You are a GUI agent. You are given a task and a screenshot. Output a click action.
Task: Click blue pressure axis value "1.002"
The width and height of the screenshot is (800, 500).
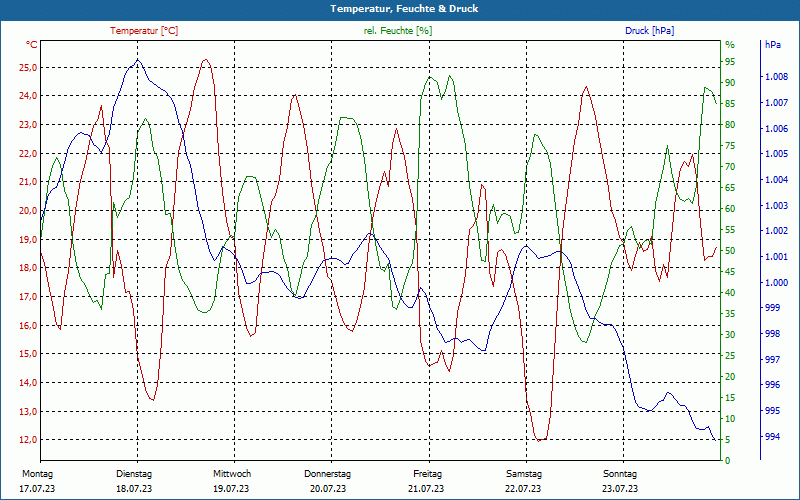click(777, 231)
